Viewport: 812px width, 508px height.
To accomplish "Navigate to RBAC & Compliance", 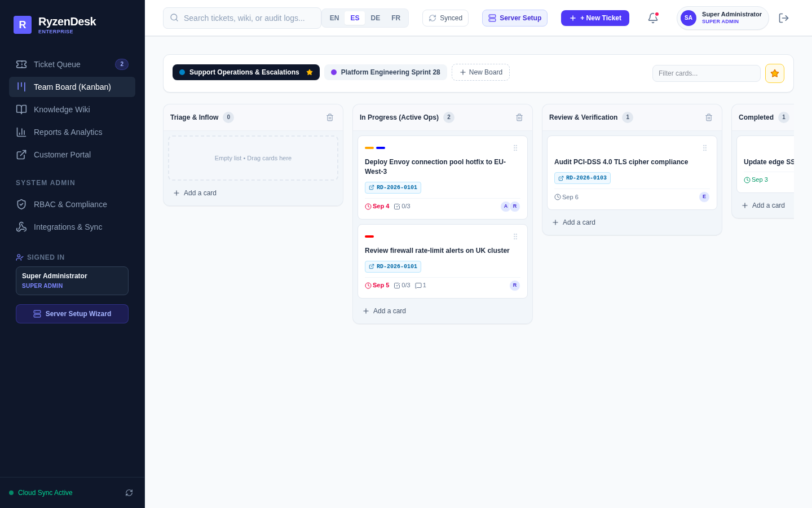I will click(72, 204).
